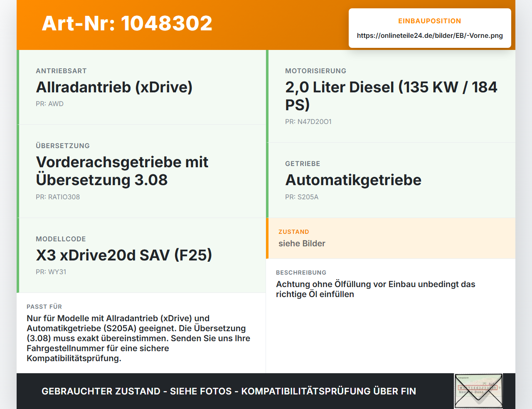Screen dimensions: 532x409
Task: Click the Nur für Modelle compatibility paragraph
Action: tap(138, 338)
